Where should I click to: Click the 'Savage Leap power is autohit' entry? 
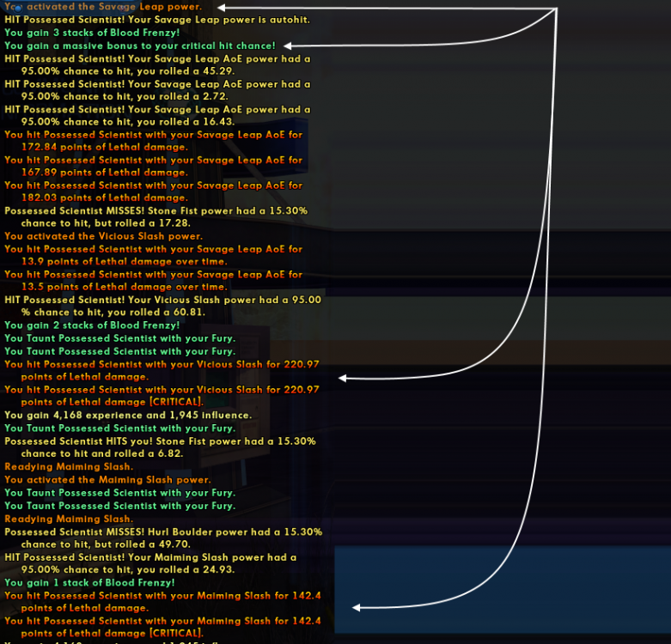157,20
